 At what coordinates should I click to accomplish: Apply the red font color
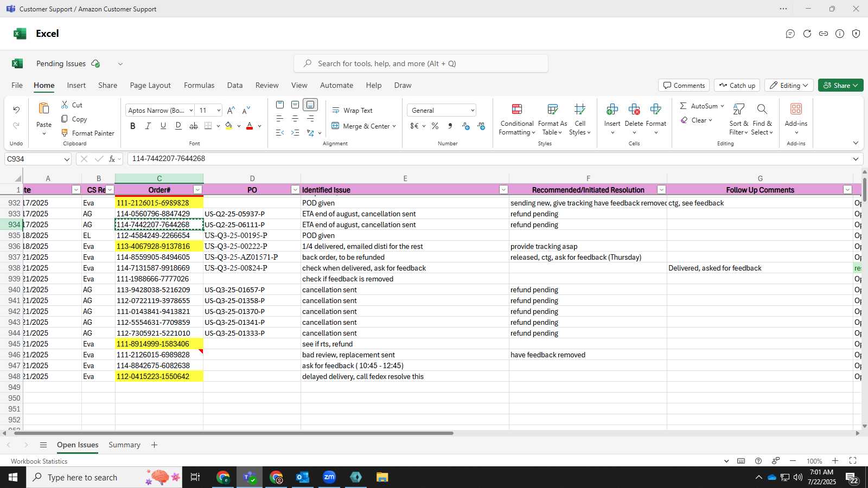coord(250,126)
